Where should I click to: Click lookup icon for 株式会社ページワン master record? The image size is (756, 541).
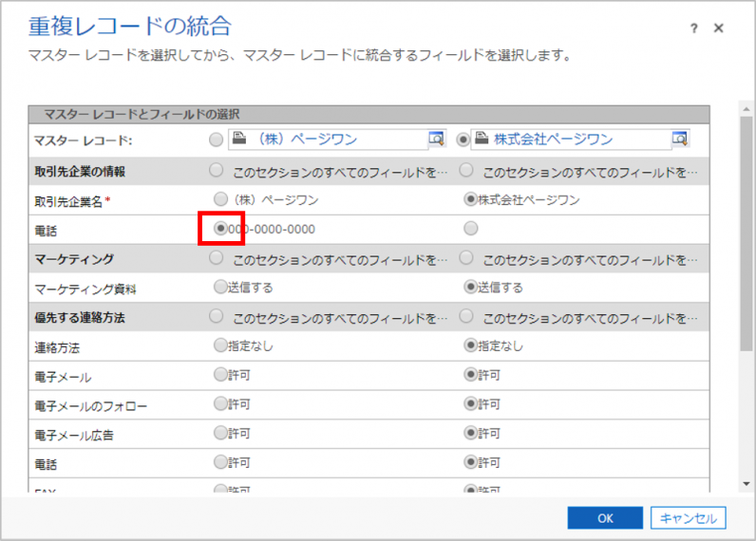(679, 140)
